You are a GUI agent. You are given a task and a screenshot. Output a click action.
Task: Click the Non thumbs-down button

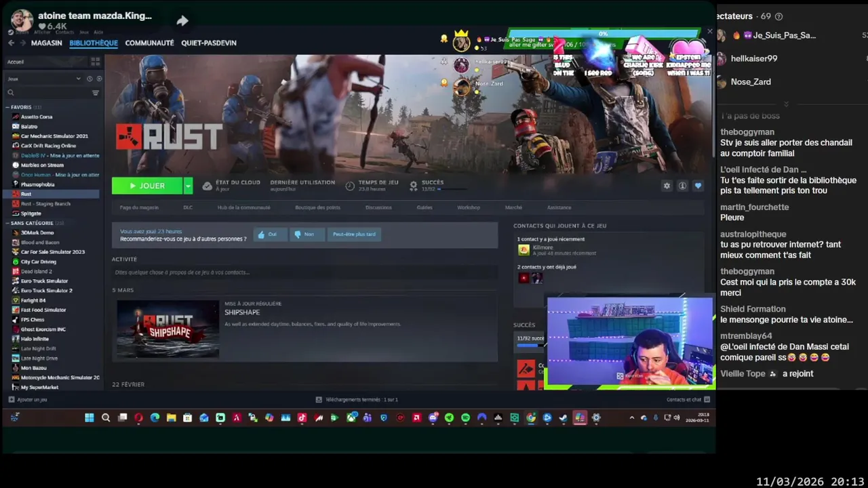tap(307, 235)
